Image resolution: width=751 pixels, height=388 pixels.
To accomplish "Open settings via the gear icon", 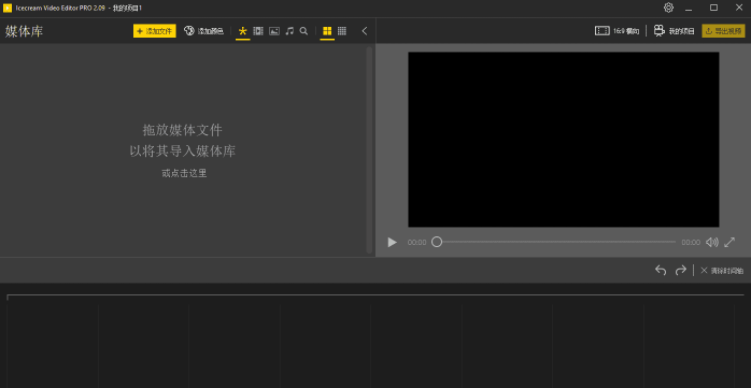I will (x=669, y=8).
